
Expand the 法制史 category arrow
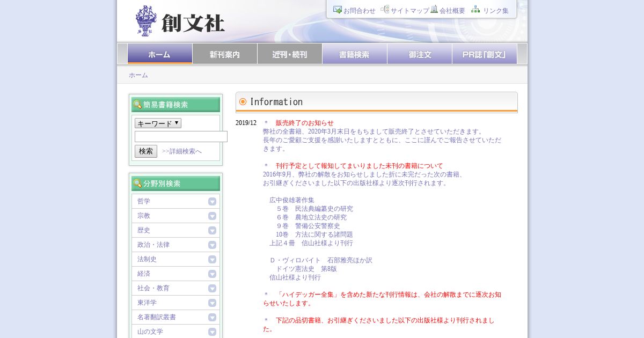(213, 259)
